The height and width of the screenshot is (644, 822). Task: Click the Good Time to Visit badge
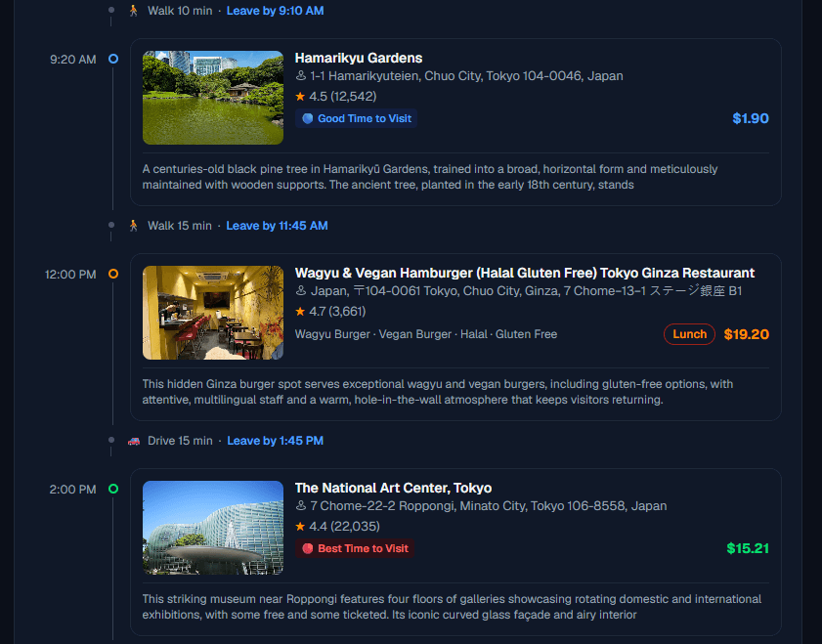[357, 118]
